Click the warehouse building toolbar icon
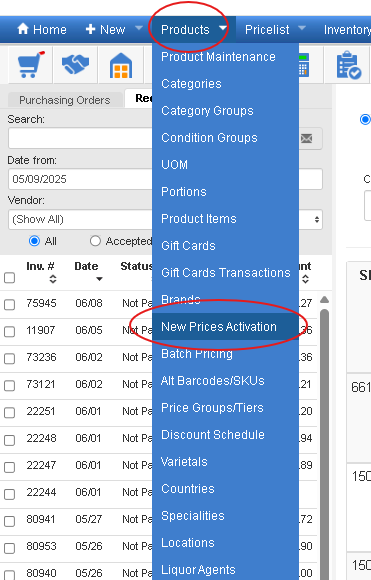Screen dimensions: 371x580 click(121, 65)
